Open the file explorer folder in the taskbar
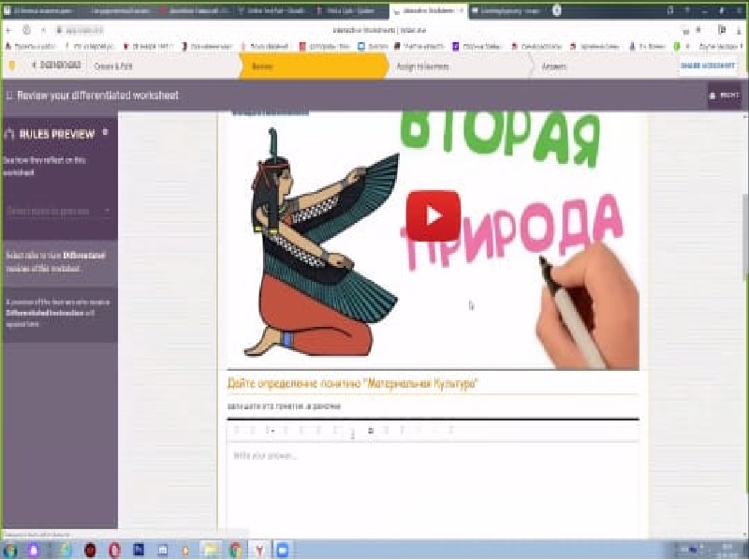This screenshot has width=749, height=560. point(211,550)
